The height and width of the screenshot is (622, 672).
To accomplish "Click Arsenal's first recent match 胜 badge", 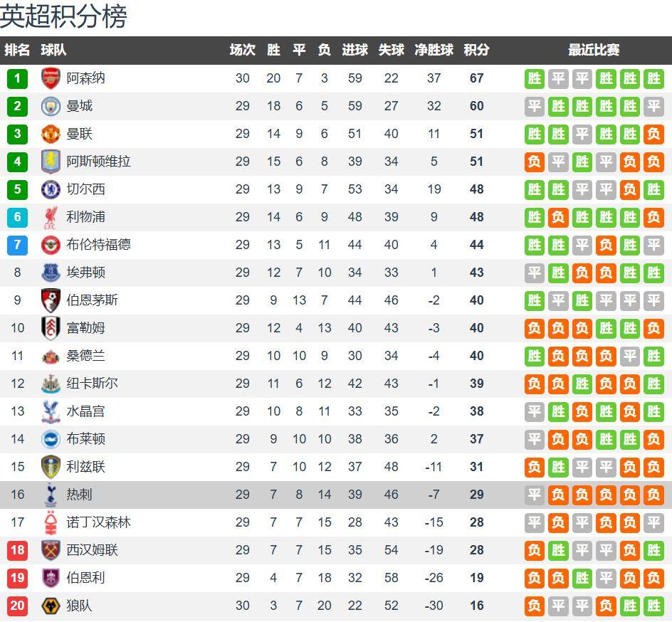I will 535,78.
